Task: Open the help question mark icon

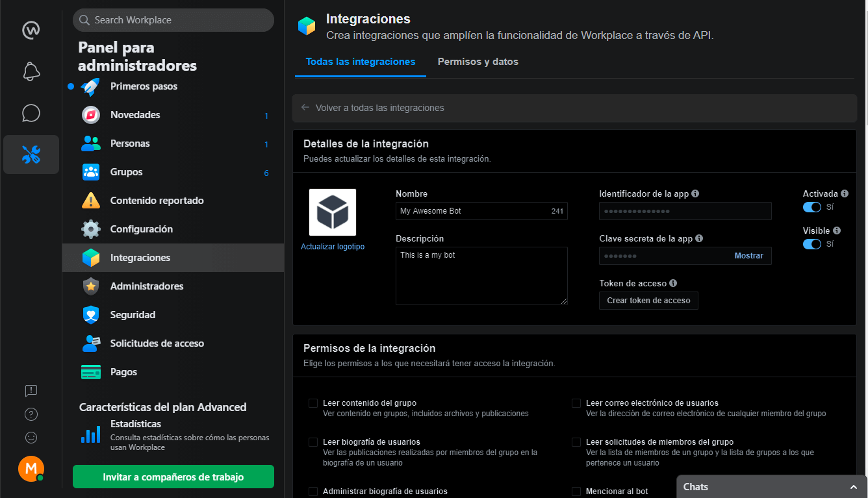Action: coord(31,414)
